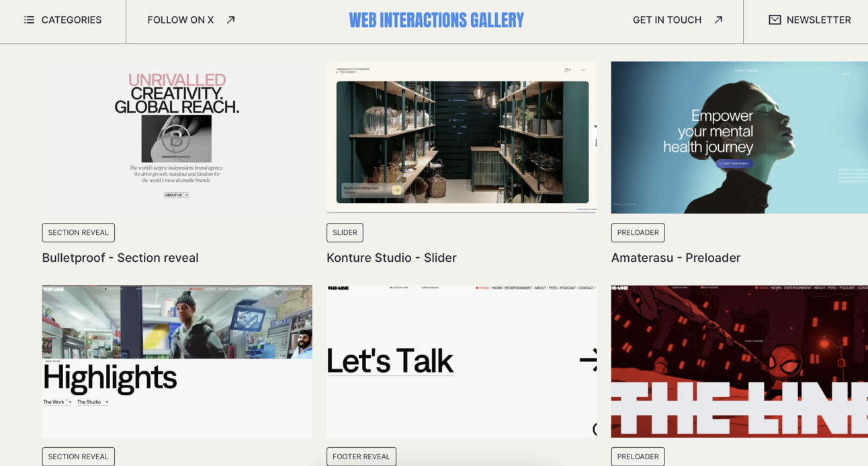Open the Categories menu
Screen dimensions: 868x466
pos(71,20)
